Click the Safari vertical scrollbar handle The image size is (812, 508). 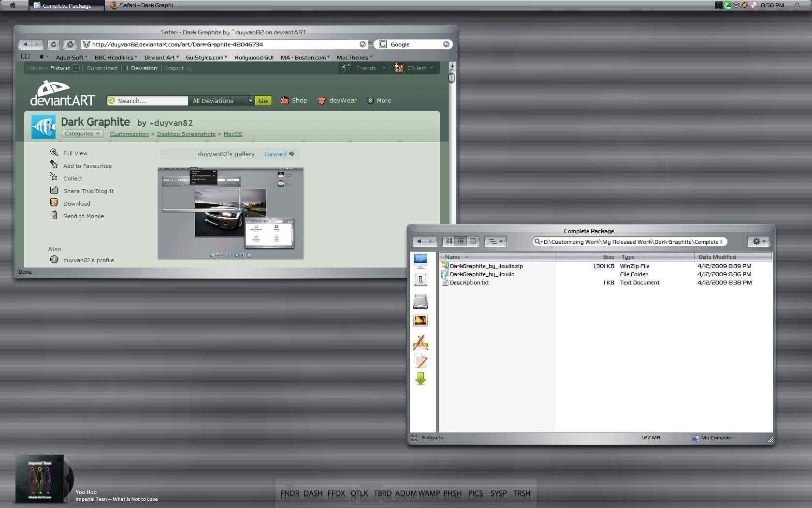(452, 77)
